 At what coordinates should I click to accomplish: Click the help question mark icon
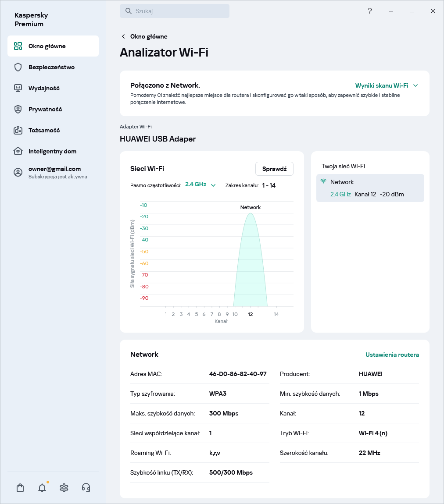pyautogui.click(x=370, y=11)
